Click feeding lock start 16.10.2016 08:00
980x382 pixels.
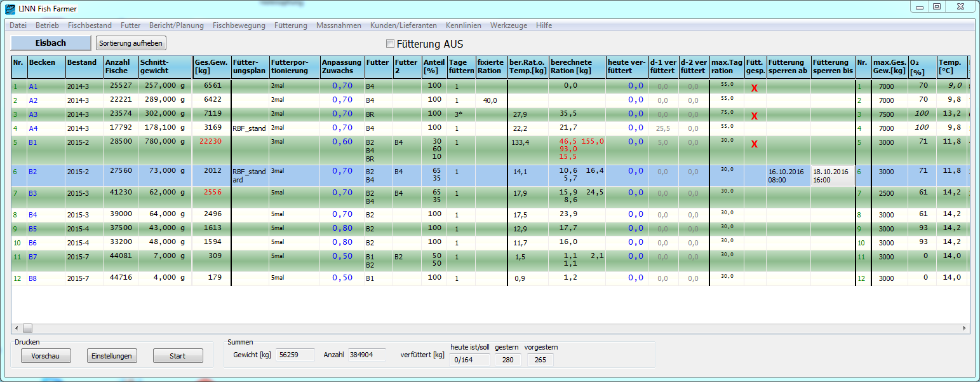(788, 175)
